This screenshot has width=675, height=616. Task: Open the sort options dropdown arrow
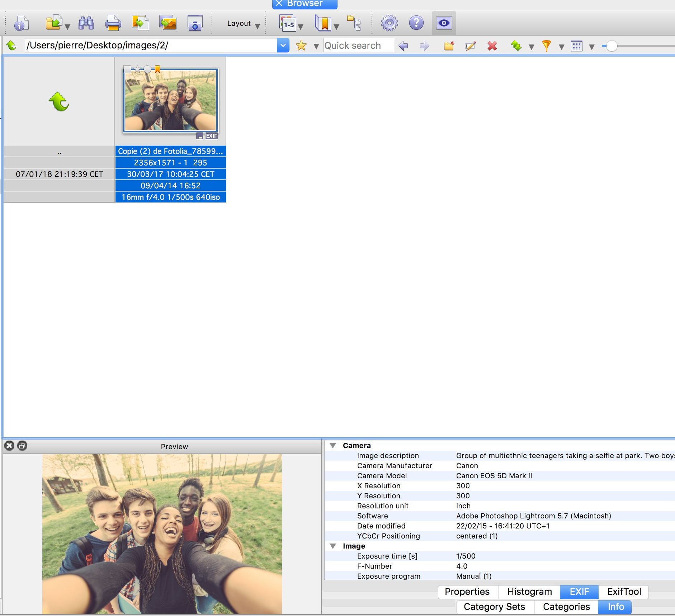tap(532, 47)
